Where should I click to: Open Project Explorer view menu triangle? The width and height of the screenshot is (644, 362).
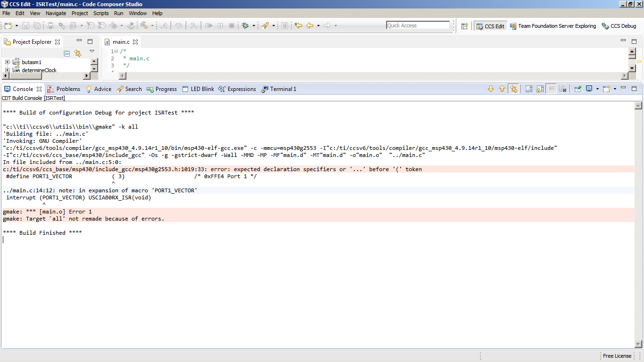point(92,51)
